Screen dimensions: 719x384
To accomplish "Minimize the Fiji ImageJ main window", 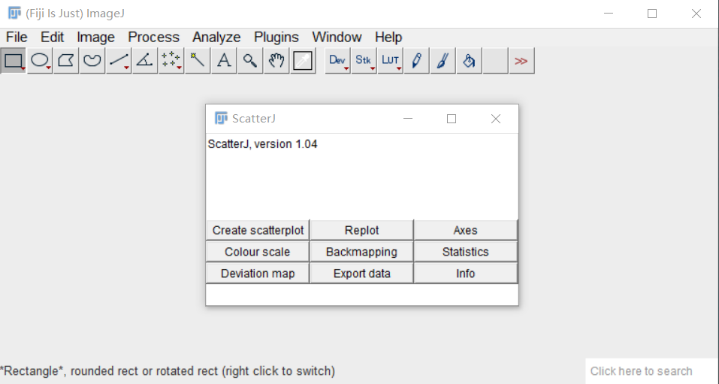I will 608,13.
